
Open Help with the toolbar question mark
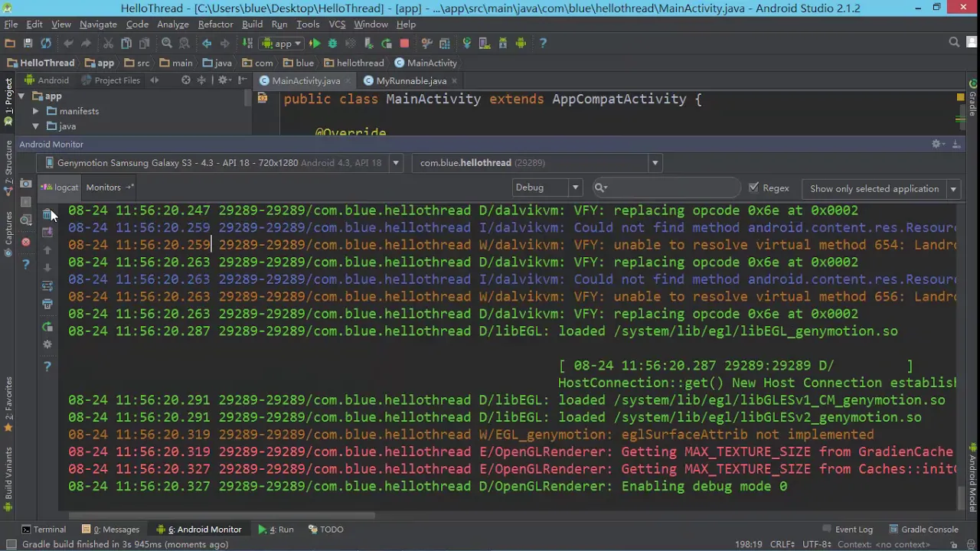[543, 44]
